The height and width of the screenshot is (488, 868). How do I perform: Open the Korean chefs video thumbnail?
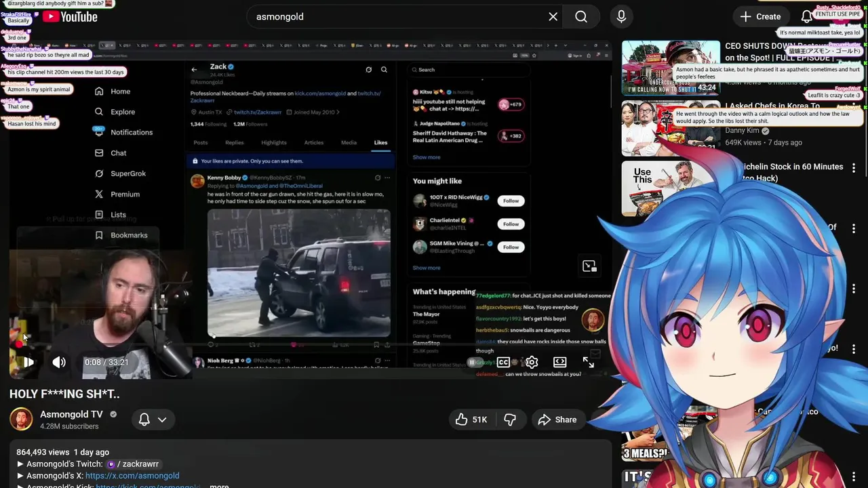[671, 129]
